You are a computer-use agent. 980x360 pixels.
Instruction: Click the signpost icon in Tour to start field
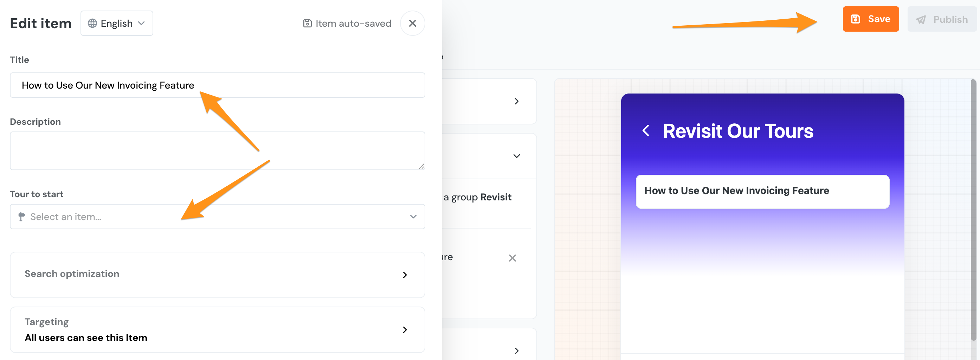21,217
